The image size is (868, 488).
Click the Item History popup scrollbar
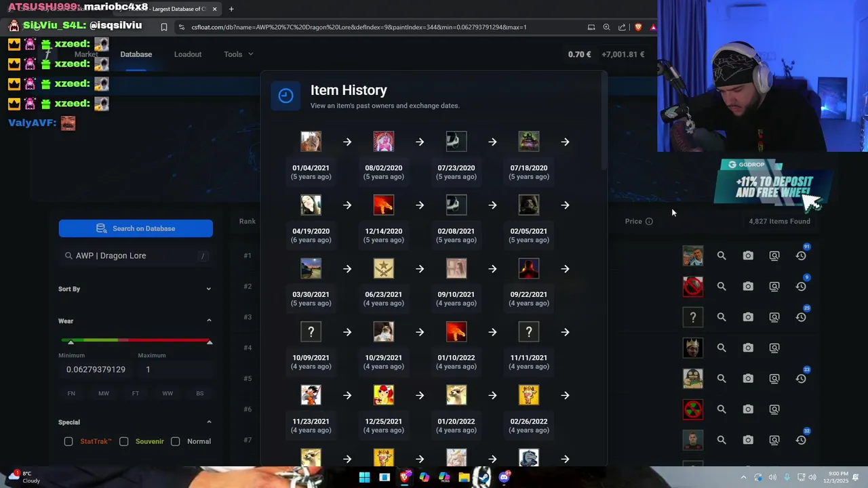point(603,122)
